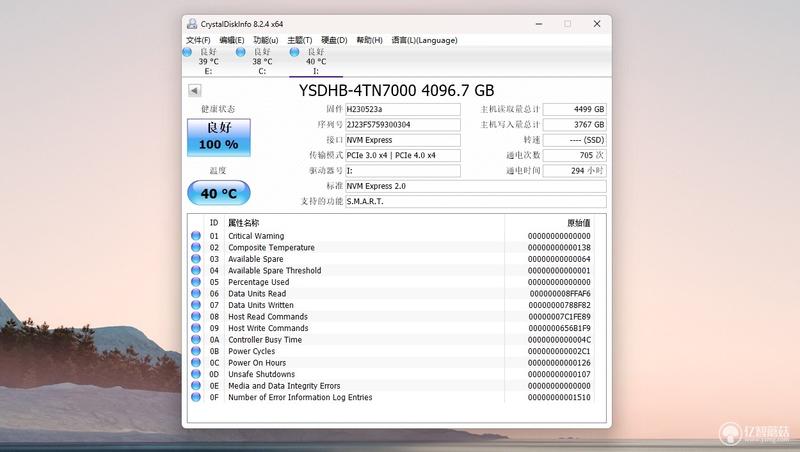Click the status dot for Power Cycles
The height and width of the screenshot is (452, 800).
point(196,351)
